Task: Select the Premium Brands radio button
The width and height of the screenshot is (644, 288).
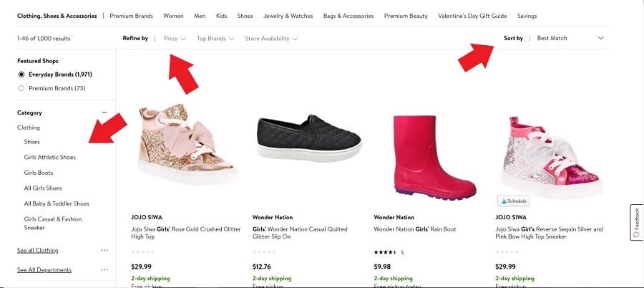Action: [21, 88]
